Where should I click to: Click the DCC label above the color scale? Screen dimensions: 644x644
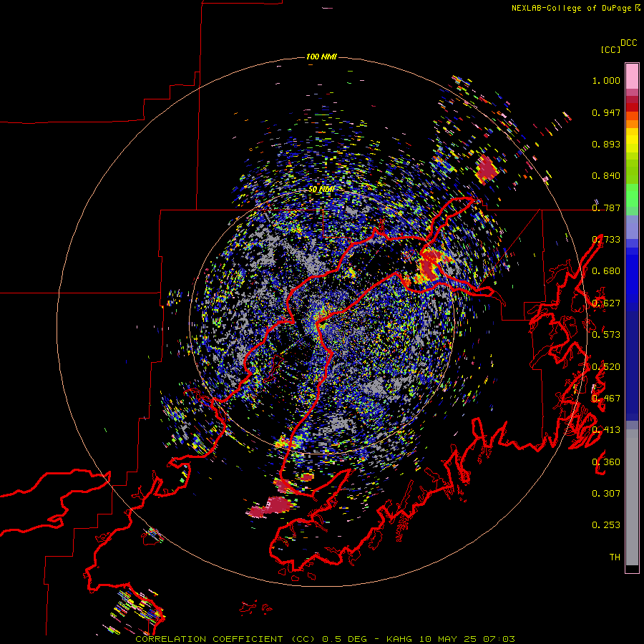tap(628, 43)
